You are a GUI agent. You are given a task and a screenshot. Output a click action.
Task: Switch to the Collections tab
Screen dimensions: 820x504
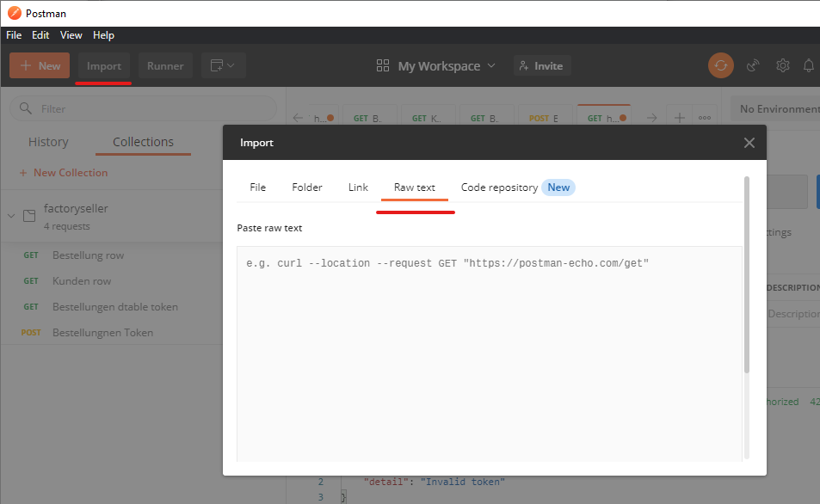[144, 142]
